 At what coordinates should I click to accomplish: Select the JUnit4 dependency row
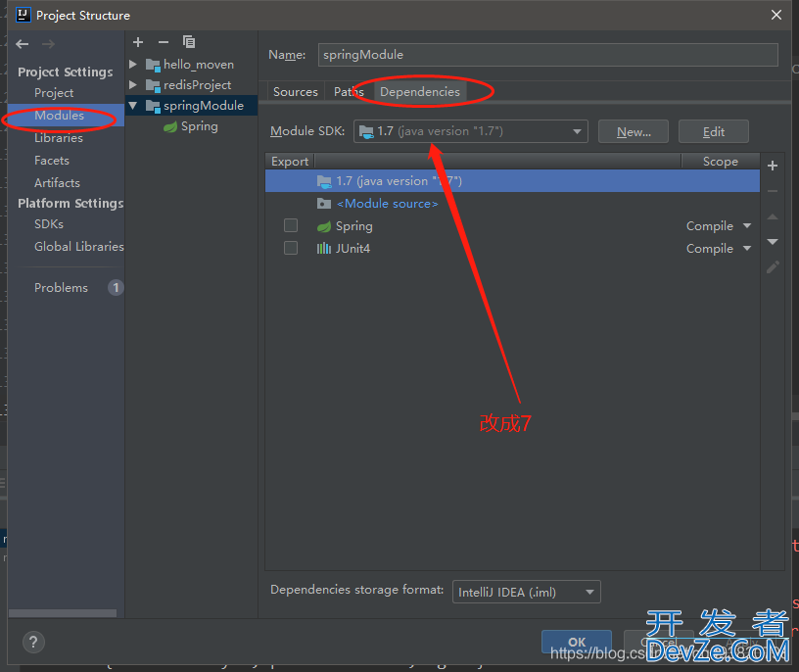pyautogui.click(x=512, y=249)
